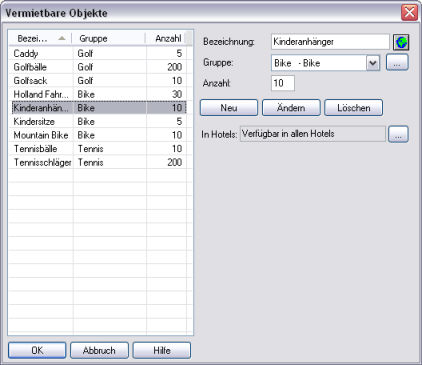
Task: Sort by the Gruppe column header
Action: (x=108, y=38)
